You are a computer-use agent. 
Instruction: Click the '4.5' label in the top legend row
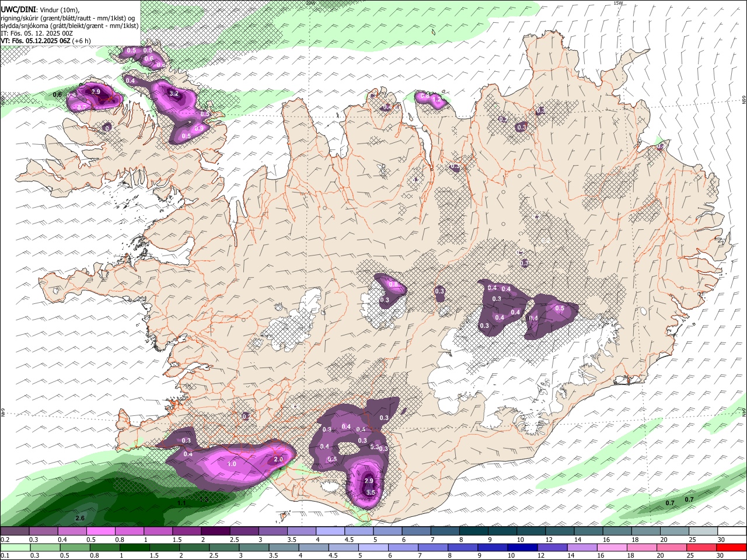(x=349, y=540)
